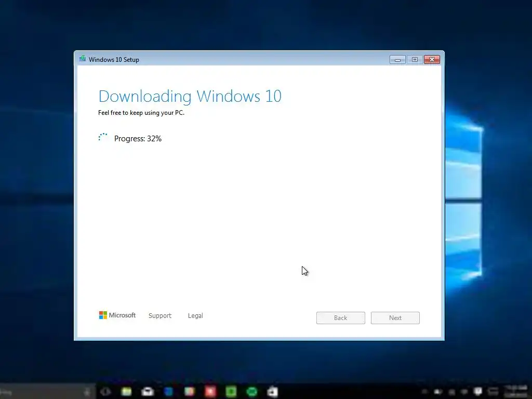Open the yellow File Explorer taskbar icon

click(x=126, y=392)
